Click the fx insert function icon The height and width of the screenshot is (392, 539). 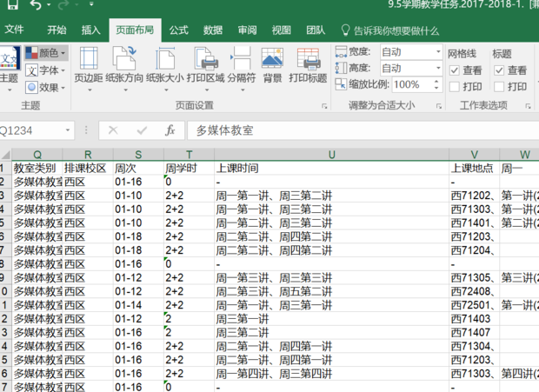(x=170, y=130)
